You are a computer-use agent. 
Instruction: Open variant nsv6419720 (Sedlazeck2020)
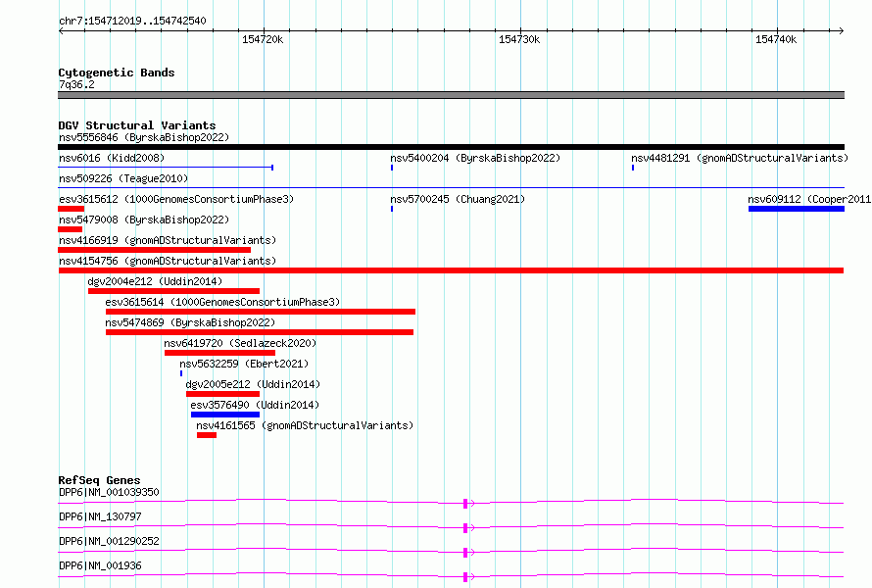240,343
